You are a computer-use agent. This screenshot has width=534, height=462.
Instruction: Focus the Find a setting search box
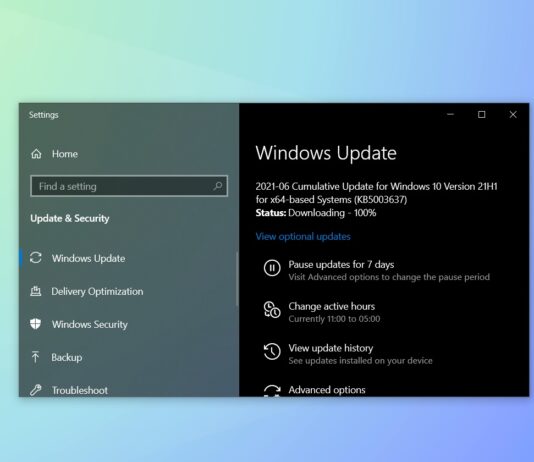[x=129, y=186]
